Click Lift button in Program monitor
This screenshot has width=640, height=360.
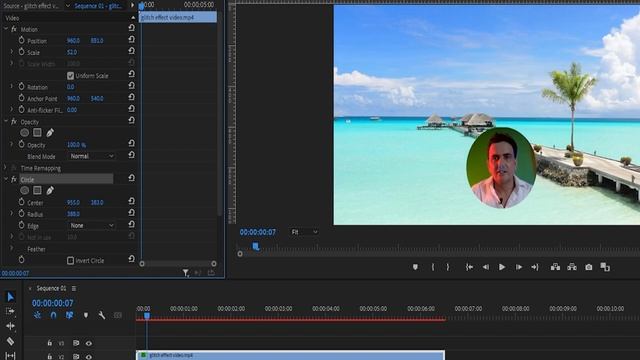(x=555, y=267)
